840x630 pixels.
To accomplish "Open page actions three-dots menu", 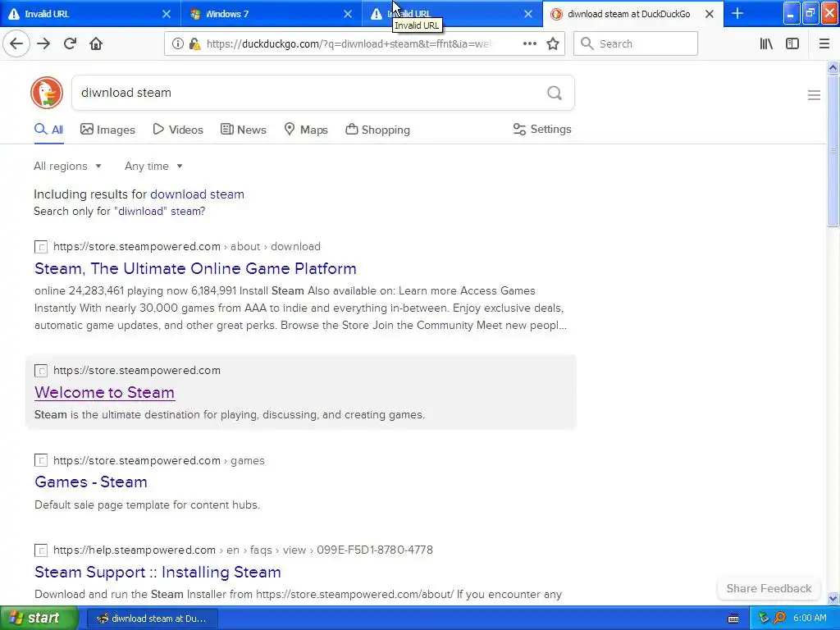I will click(x=529, y=43).
